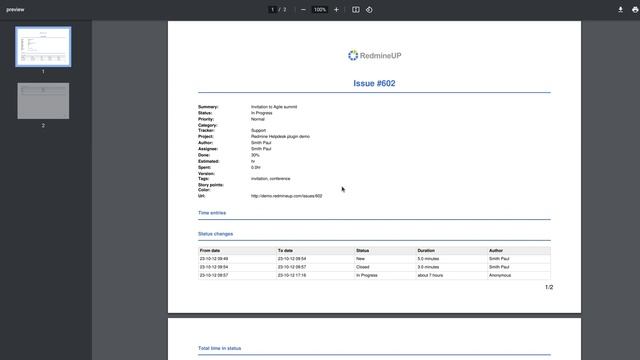Click the 'Normal' priority value
The height and width of the screenshot is (360, 640).
coord(258,119)
